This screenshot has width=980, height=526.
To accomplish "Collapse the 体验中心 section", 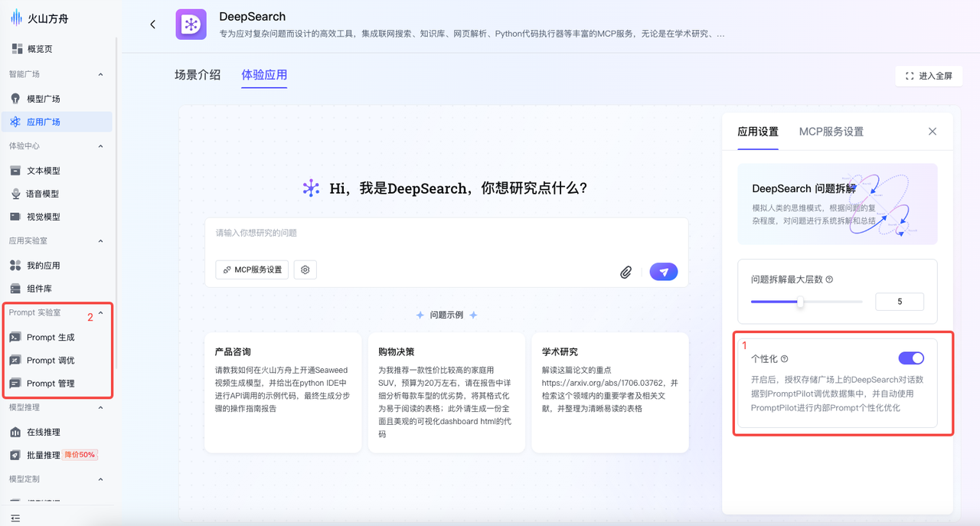I will point(100,146).
